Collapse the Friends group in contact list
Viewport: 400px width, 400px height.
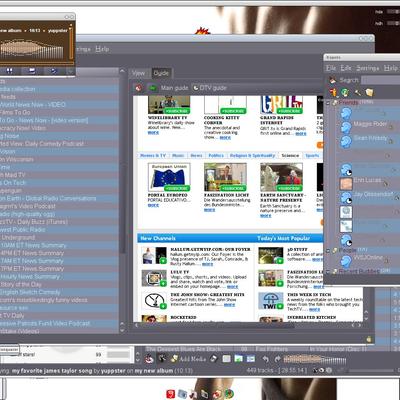(328, 103)
